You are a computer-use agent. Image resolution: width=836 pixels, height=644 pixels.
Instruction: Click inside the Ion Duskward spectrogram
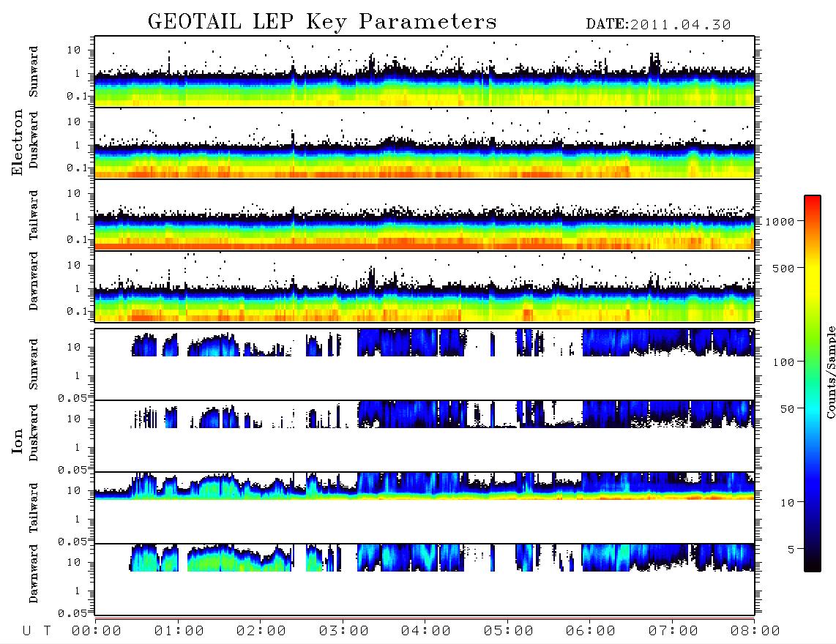click(425, 436)
